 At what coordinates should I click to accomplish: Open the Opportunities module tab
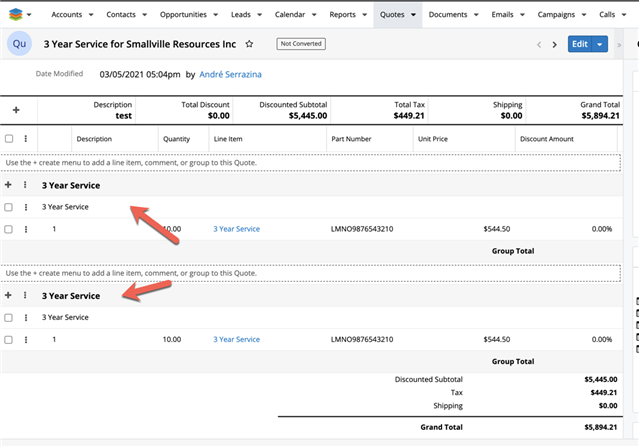(x=176, y=16)
